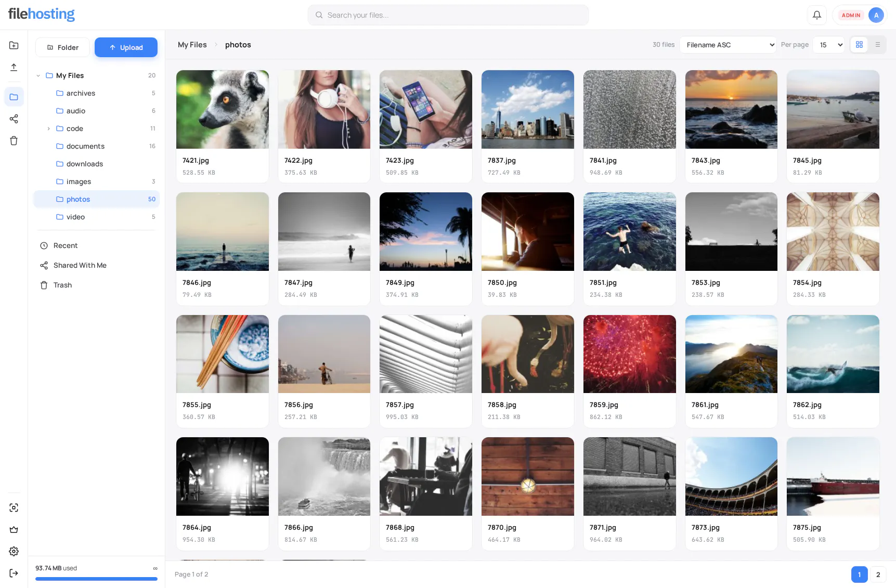Click photos in the breadcrumb

(238, 45)
